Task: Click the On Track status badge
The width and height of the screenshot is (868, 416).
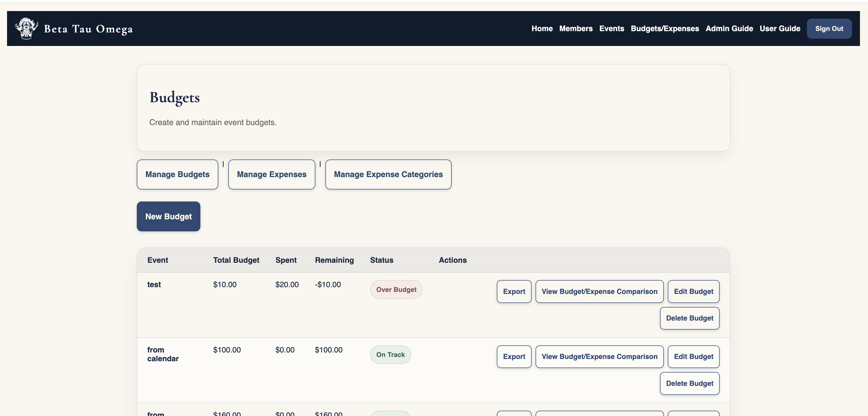Action: coord(390,355)
